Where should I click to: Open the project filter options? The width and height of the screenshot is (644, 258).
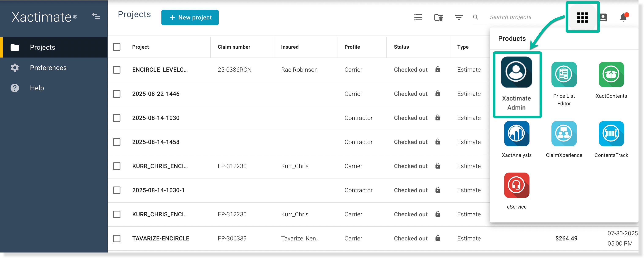coord(458,18)
